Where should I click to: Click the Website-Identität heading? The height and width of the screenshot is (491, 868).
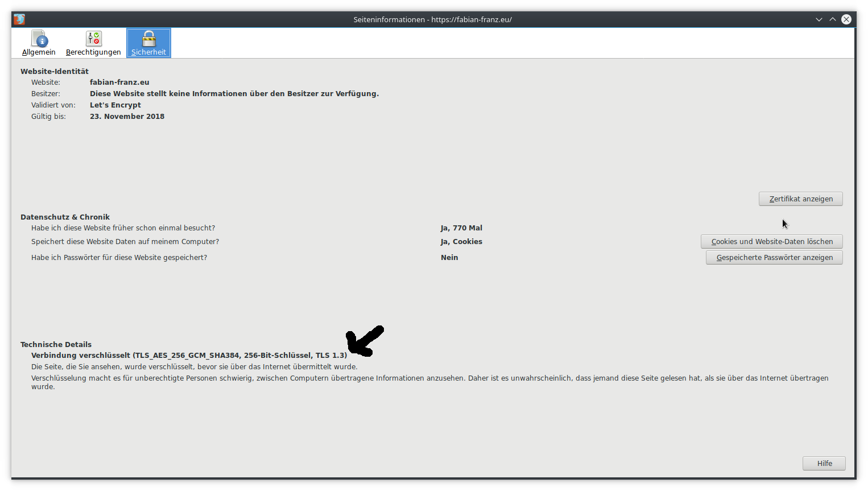tap(55, 71)
